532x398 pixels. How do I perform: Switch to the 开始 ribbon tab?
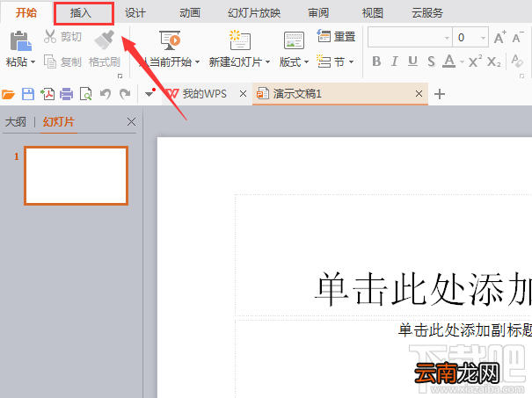(x=26, y=13)
